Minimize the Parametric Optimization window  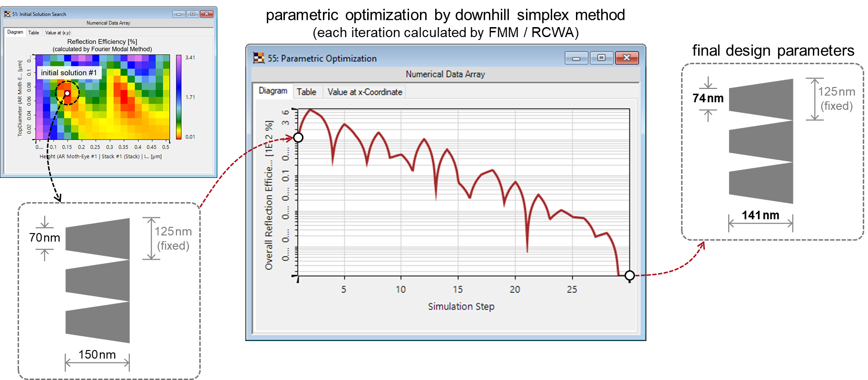click(576, 58)
